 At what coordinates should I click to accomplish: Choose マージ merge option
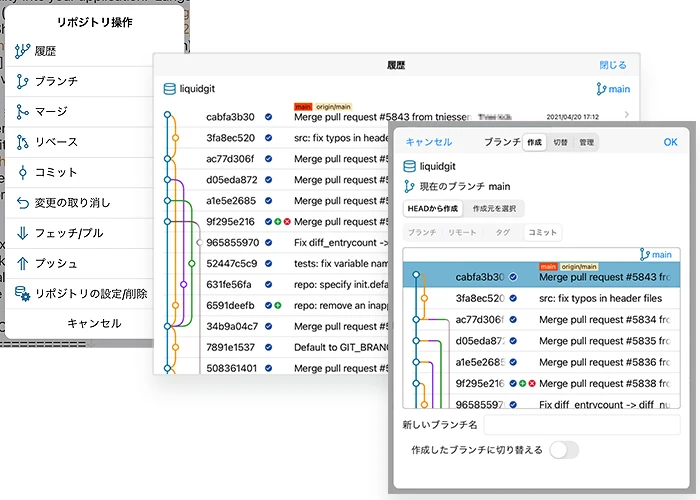click(80, 112)
